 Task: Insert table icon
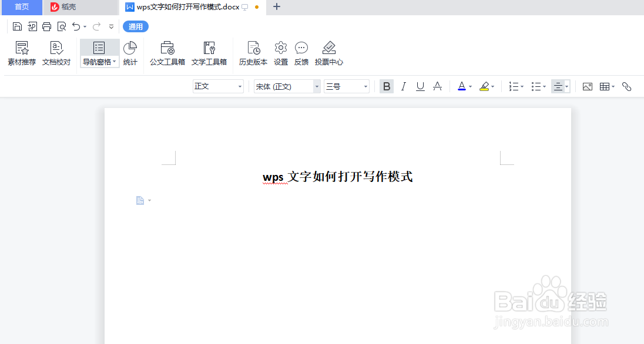coord(604,87)
